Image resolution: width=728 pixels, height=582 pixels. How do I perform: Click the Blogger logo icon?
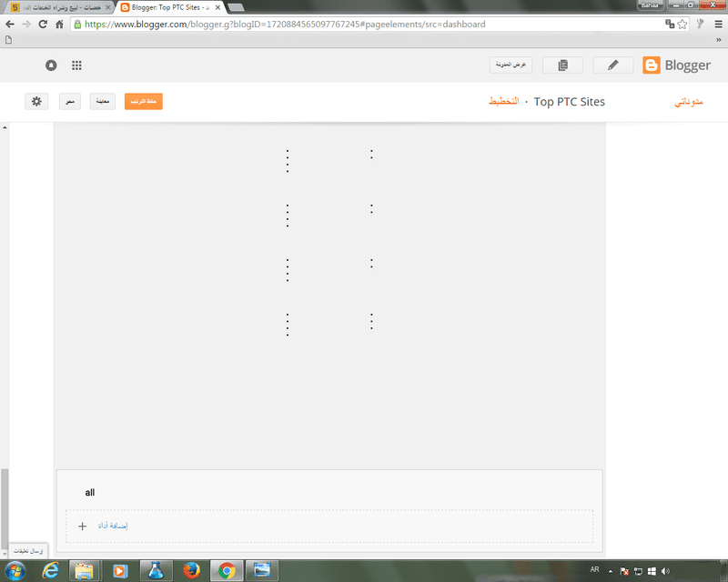click(x=652, y=65)
